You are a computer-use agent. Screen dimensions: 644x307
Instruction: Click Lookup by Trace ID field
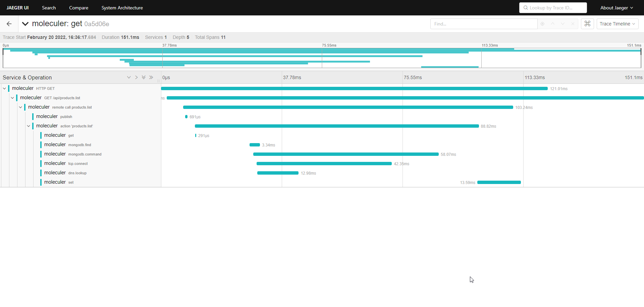(x=553, y=8)
